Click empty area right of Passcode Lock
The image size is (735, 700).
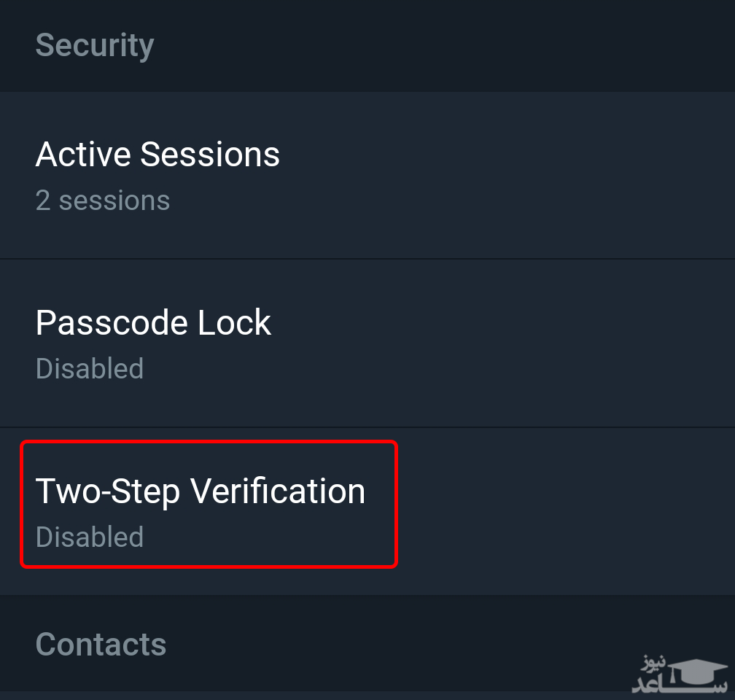tap(547, 343)
